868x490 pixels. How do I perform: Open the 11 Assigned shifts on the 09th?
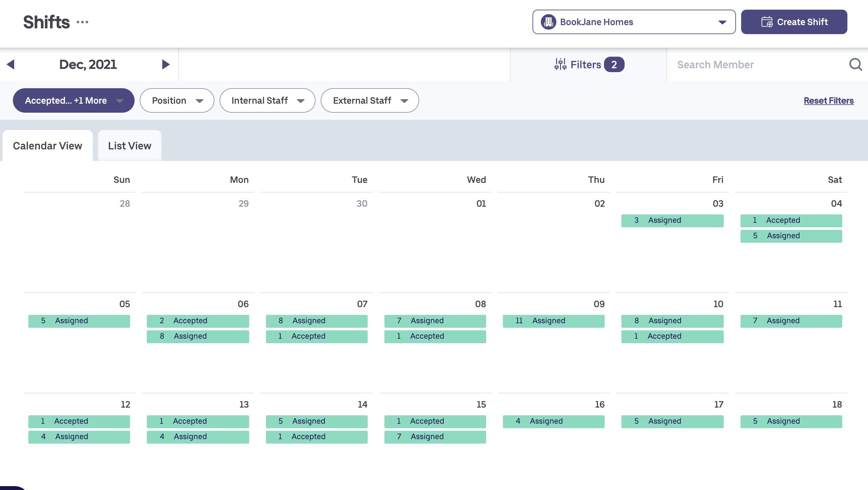point(553,321)
